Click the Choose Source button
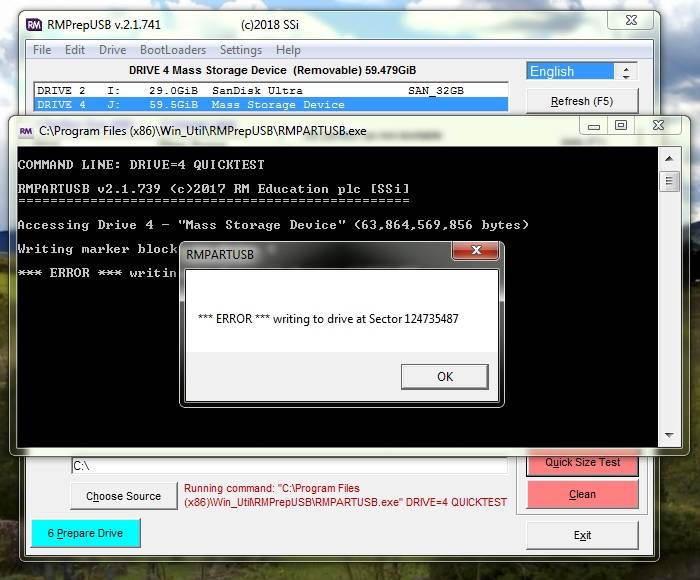 click(x=123, y=496)
